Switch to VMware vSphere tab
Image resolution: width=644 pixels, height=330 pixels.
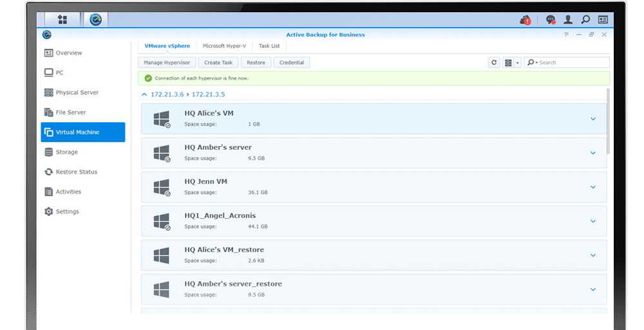point(167,46)
